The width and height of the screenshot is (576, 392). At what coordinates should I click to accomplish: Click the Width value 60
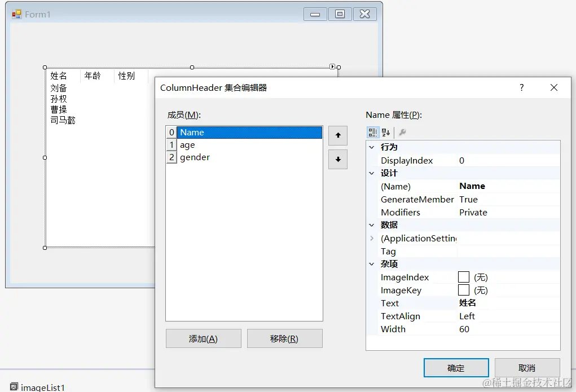508,329
